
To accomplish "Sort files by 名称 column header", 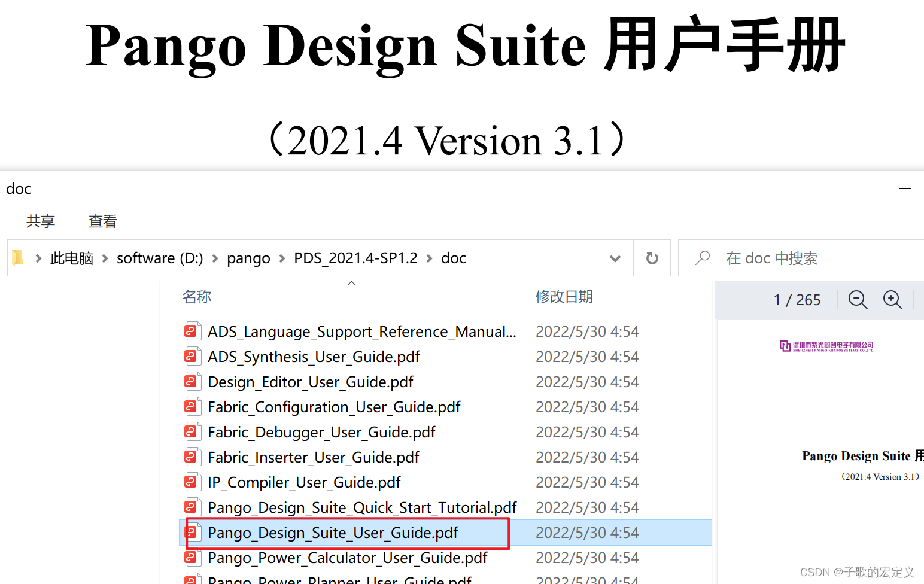I will click(197, 297).
